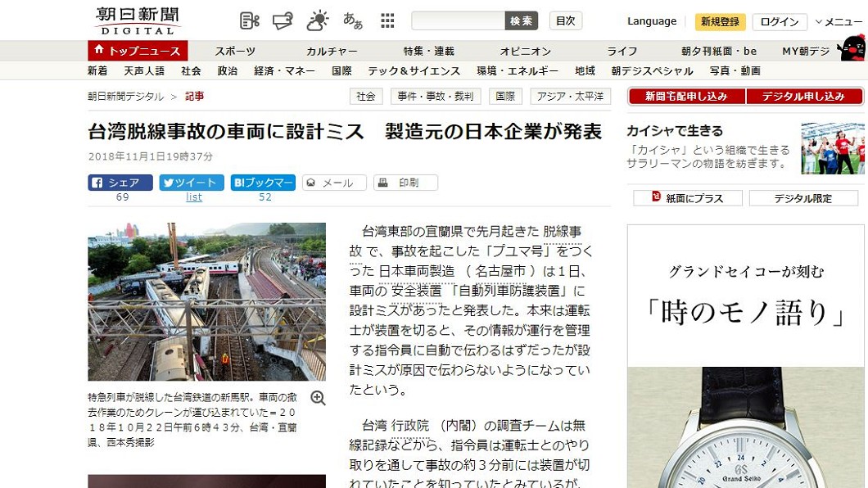Open 環境・エネルギー in sub navigation
Viewport: 868px width, 488px height.
(518, 70)
